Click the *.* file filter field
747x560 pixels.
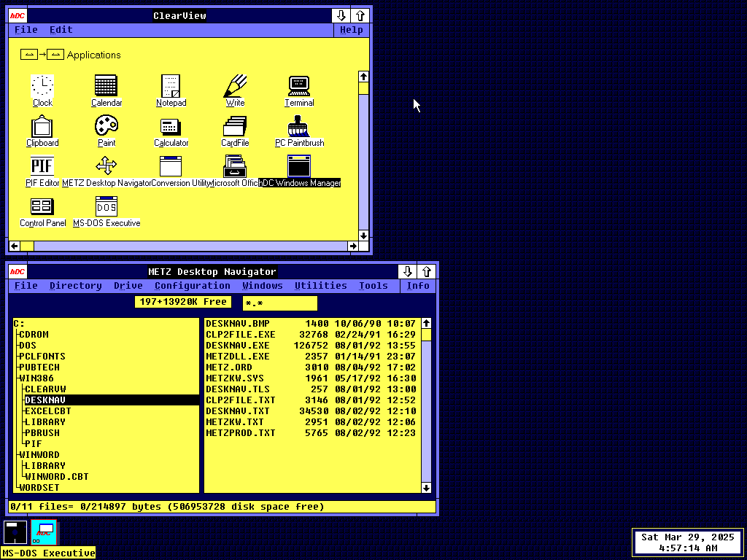280,303
